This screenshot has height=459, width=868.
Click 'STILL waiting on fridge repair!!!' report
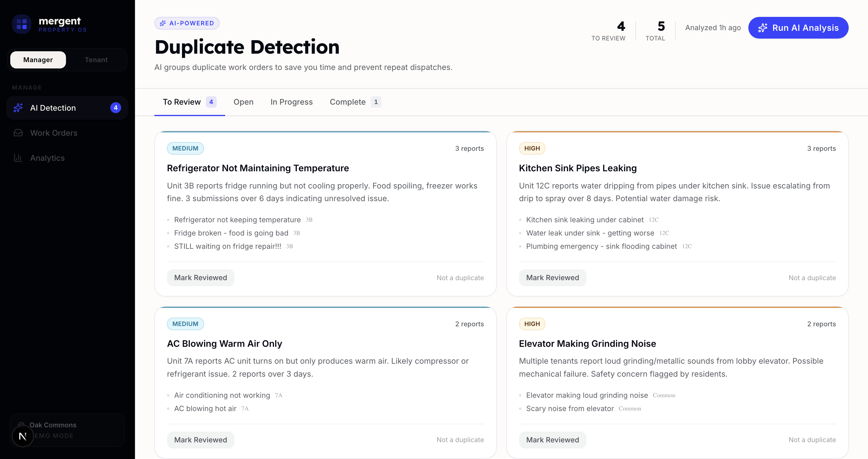coord(228,246)
